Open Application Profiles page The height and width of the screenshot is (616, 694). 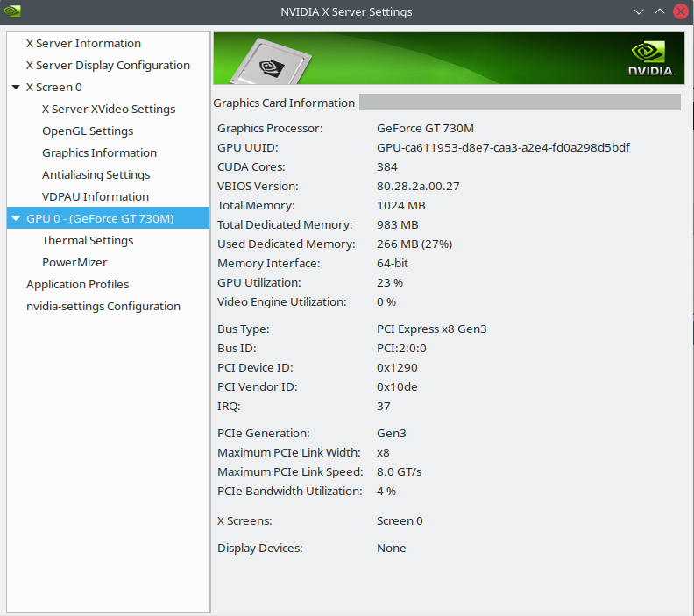coord(77,284)
